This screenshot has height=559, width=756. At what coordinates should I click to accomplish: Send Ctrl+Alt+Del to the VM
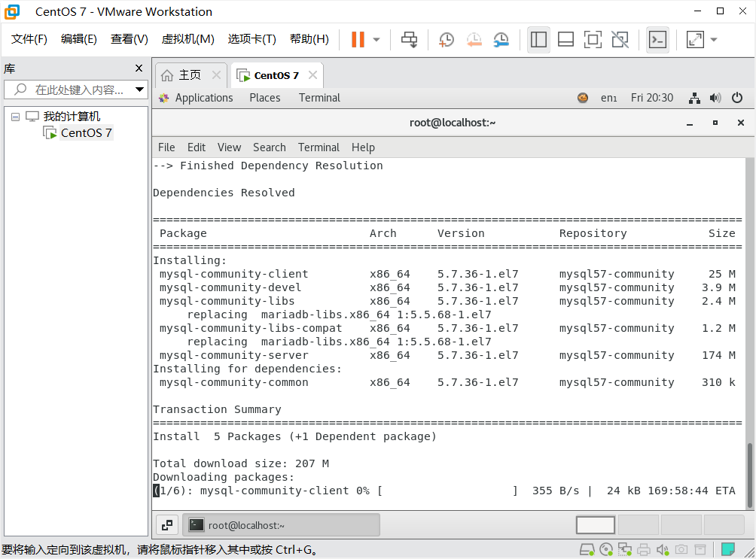(x=410, y=40)
